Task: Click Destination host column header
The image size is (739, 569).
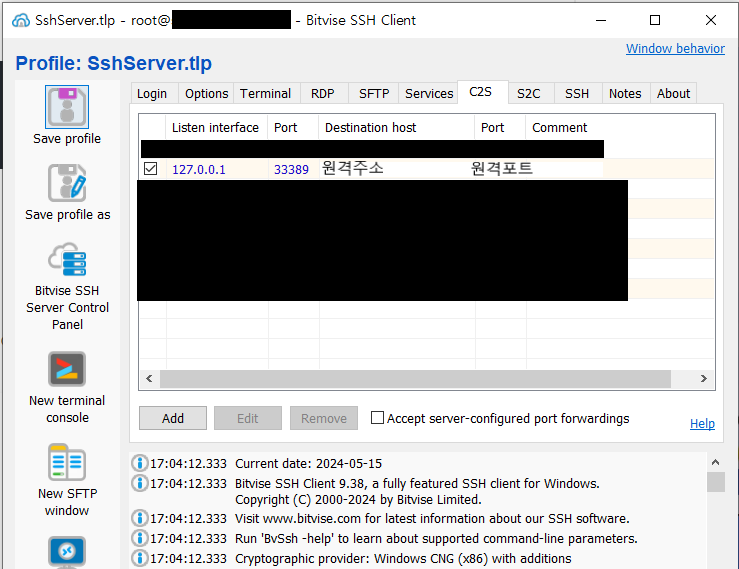Action: coord(396,127)
